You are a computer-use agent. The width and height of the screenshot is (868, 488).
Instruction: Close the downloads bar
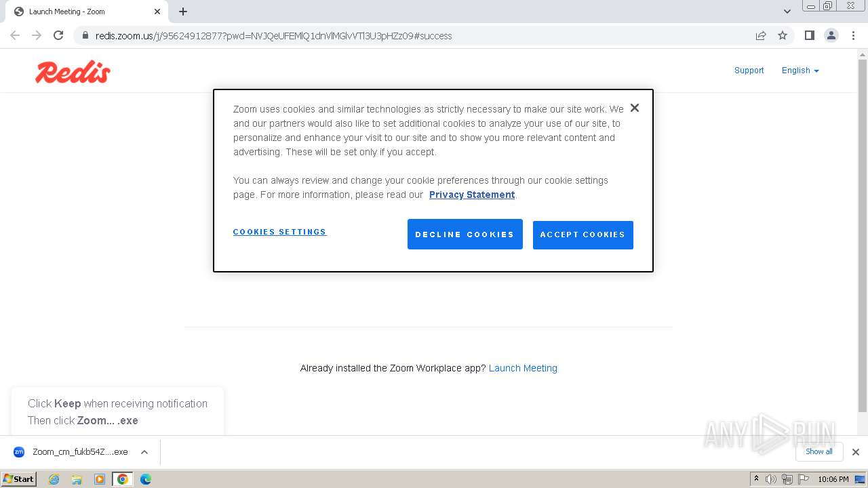(856, 452)
